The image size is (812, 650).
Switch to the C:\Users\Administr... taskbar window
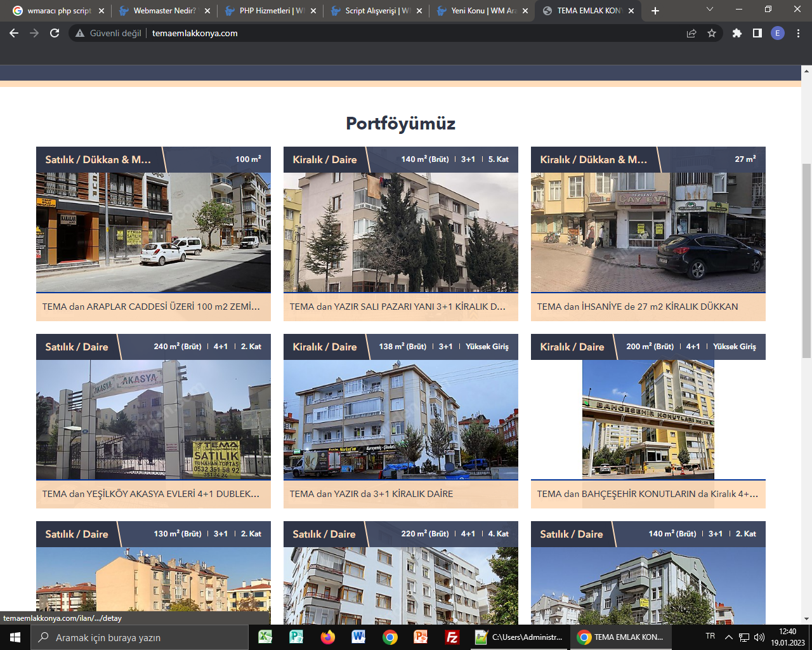coord(519,637)
